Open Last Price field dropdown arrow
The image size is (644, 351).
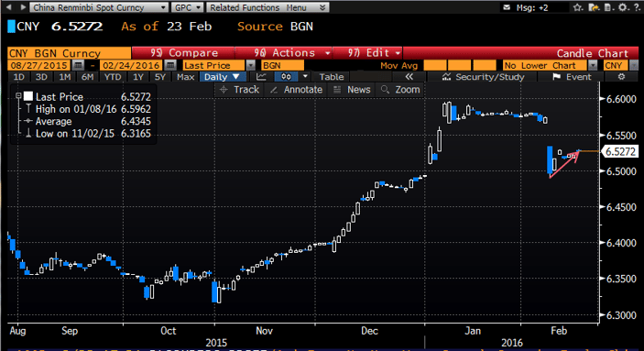[x=250, y=65]
